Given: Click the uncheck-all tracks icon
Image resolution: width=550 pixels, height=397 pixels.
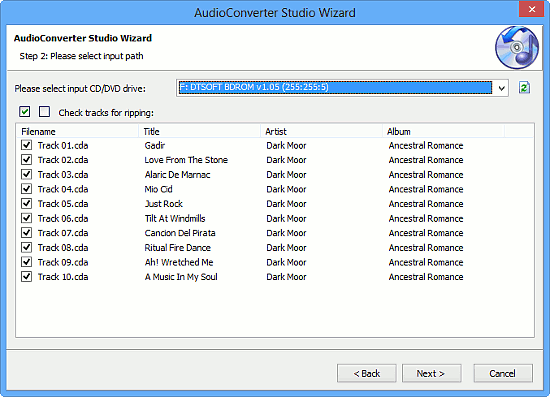Looking at the screenshot, I should point(45,112).
